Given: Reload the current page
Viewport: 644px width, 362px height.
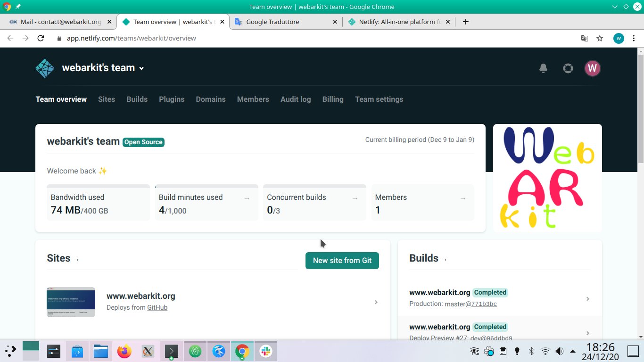Looking at the screenshot, I should (x=41, y=38).
